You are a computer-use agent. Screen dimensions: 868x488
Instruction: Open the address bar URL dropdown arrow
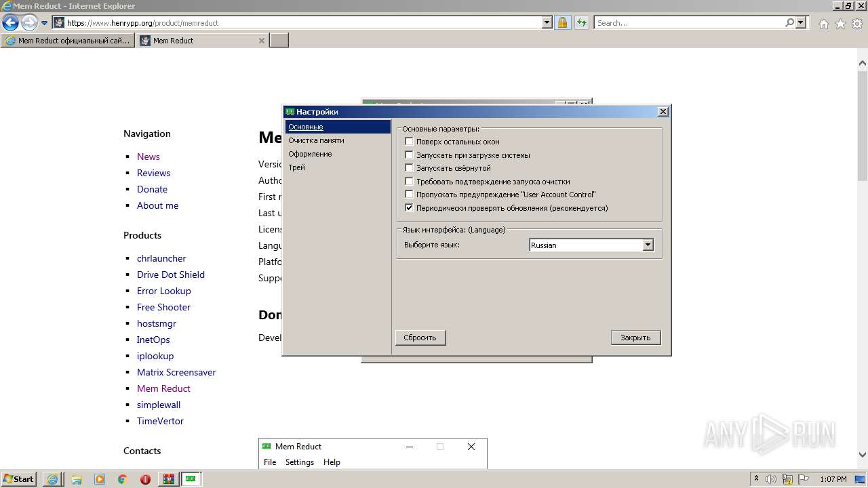tap(547, 22)
